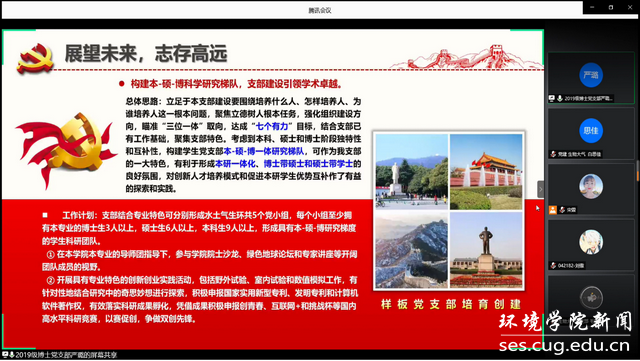Select the dimmed fifth participant avatar

[591, 297]
